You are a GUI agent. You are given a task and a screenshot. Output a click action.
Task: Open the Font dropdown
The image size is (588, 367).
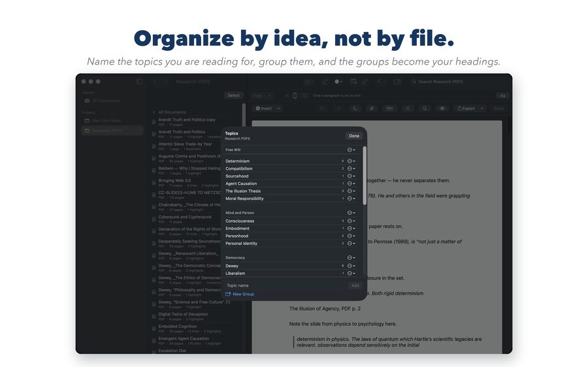pyautogui.click(x=261, y=95)
